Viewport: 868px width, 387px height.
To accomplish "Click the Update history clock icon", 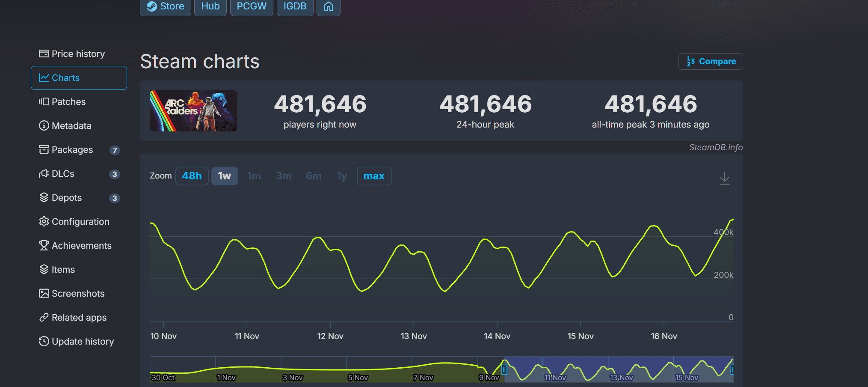I will [x=44, y=341].
